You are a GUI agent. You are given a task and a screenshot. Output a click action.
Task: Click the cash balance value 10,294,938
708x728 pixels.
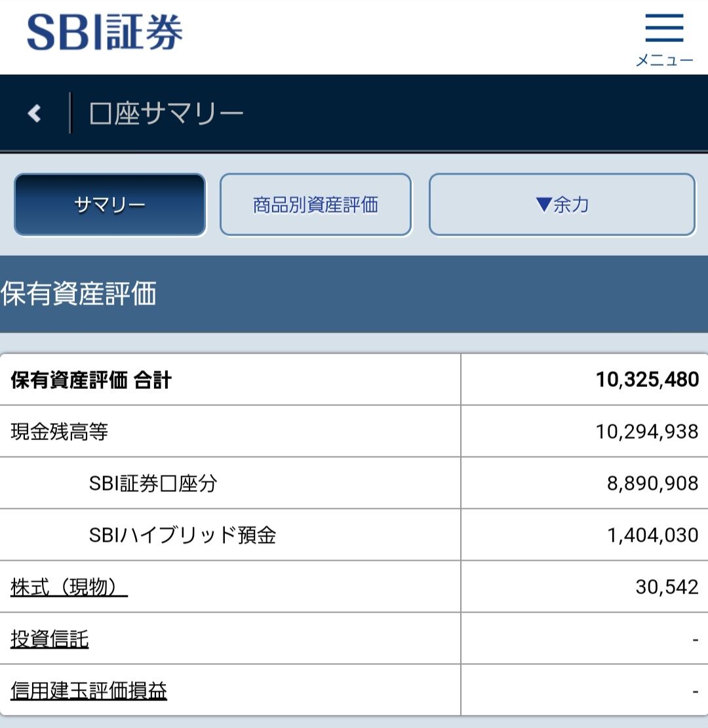pos(647,432)
